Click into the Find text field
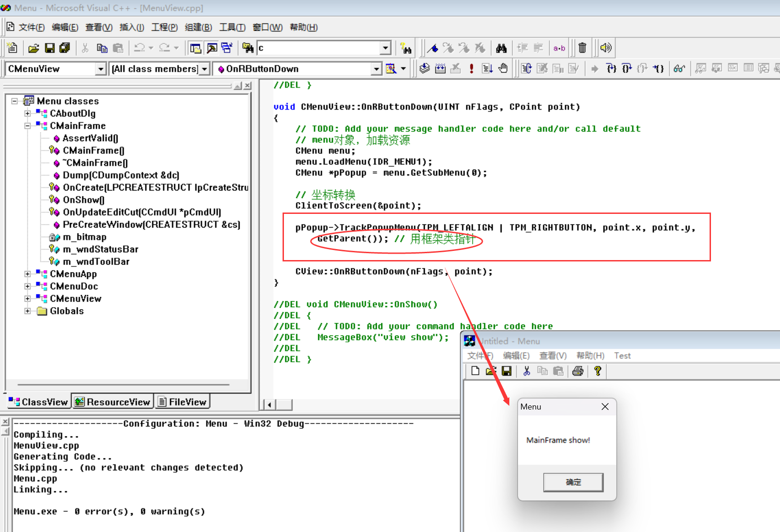This screenshot has width=780, height=532. (319, 48)
